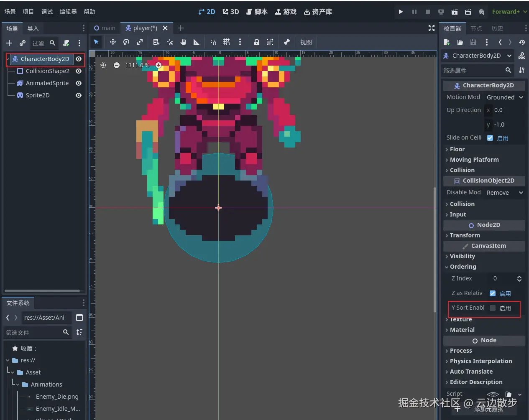The image size is (529, 420).
Task: Expand the Moving Platform section
Action: click(474, 160)
